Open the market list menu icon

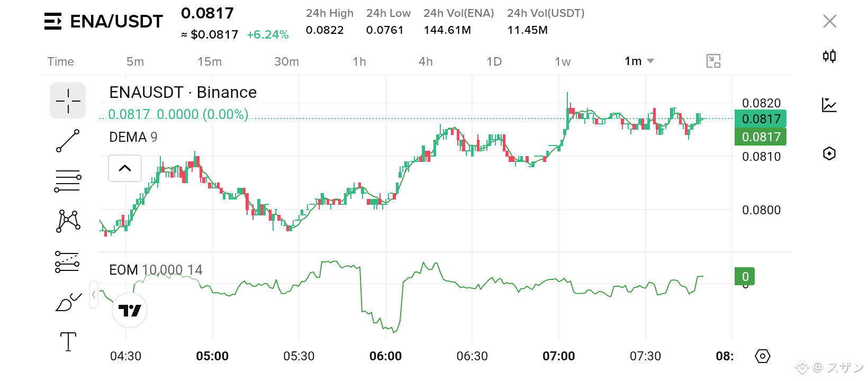pos(53,21)
